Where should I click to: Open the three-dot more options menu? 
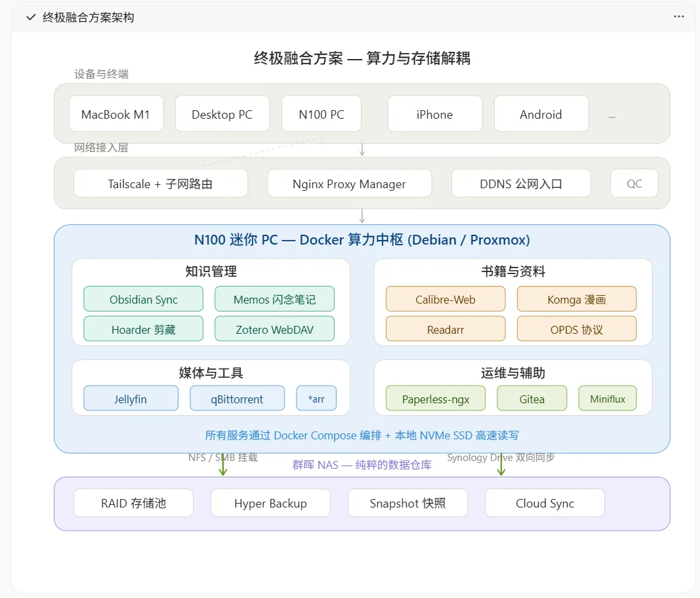tap(678, 16)
